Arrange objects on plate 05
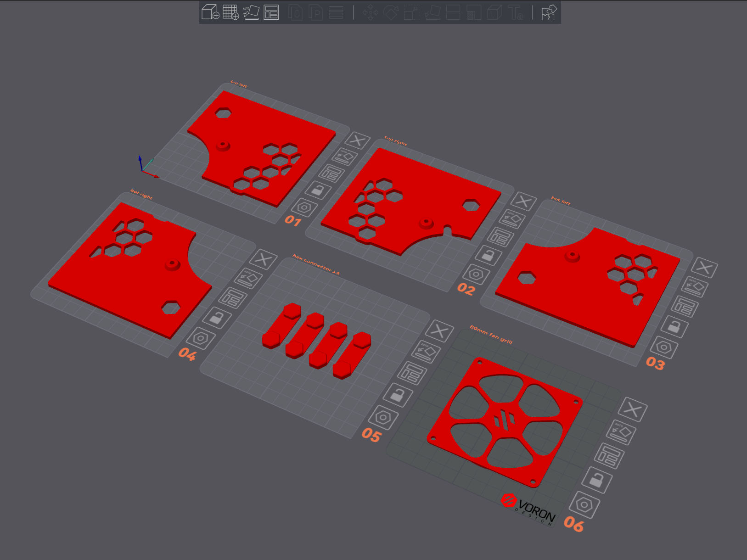747x560 pixels. click(412, 373)
